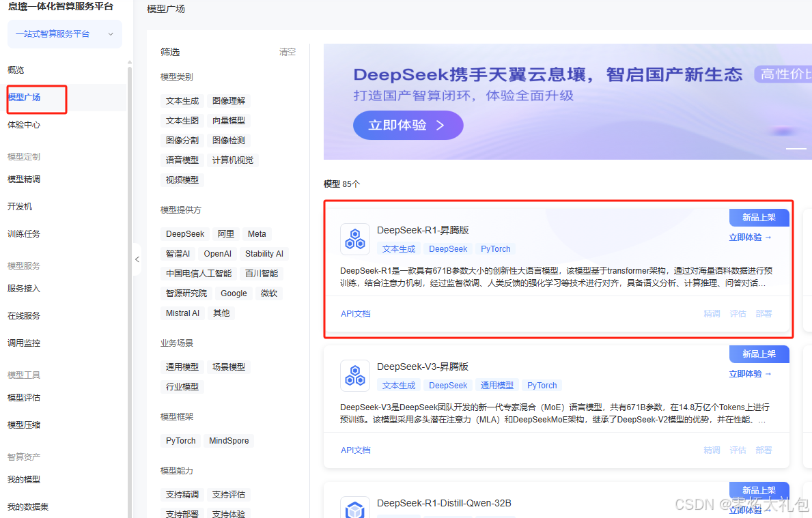Image resolution: width=812 pixels, height=518 pixels.
Task: Filter by 支持评估 capability
Action: pyautogui.click(x=229, y=495)
